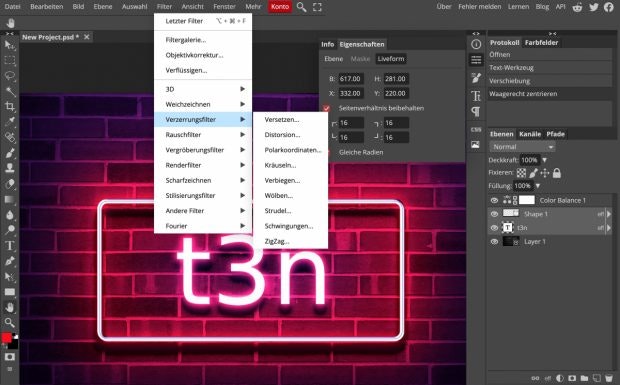Hide the Color Balance 1 layer
The image size is (620, 385).
[494, 200]
